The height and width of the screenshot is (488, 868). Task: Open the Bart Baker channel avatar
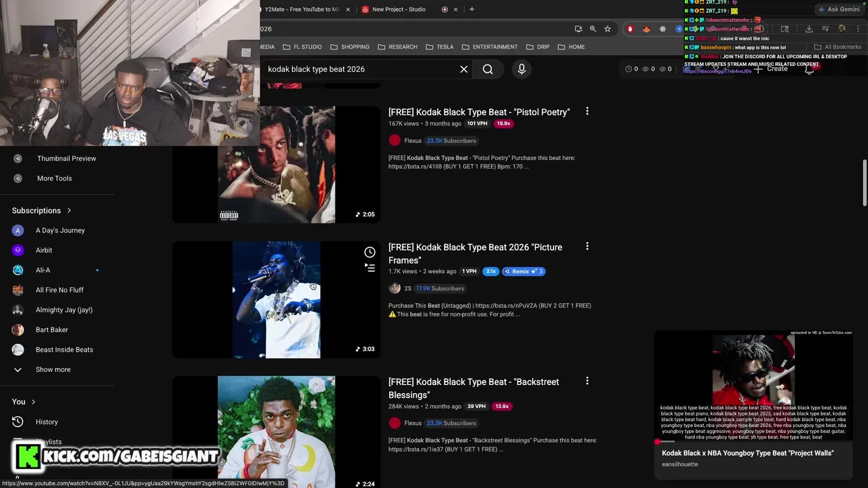[x=18, y=329]
